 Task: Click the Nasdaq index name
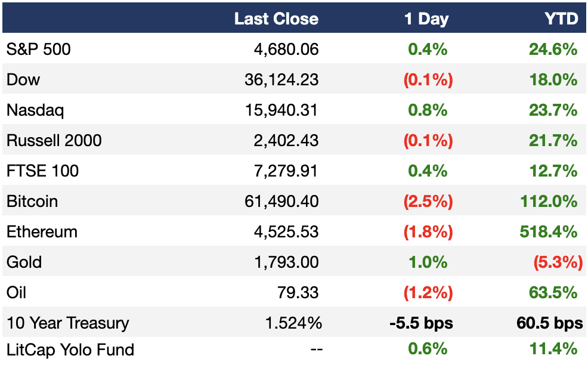pos(35,111)
